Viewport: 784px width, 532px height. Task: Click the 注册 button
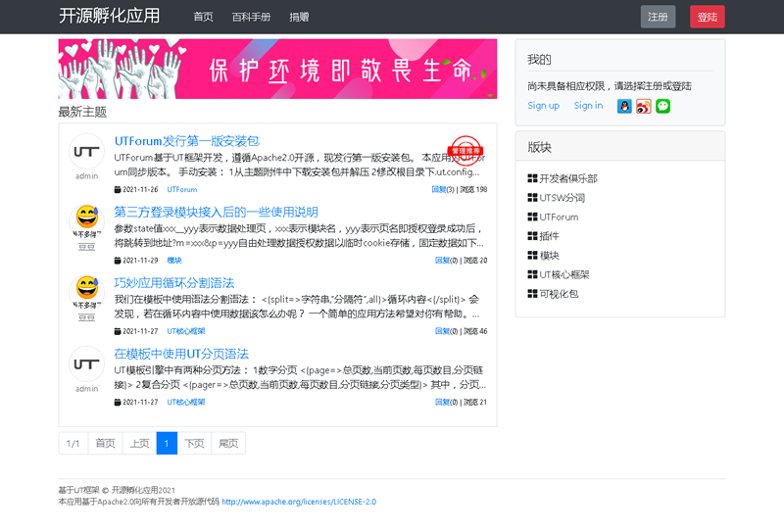[x=658, y=17]
